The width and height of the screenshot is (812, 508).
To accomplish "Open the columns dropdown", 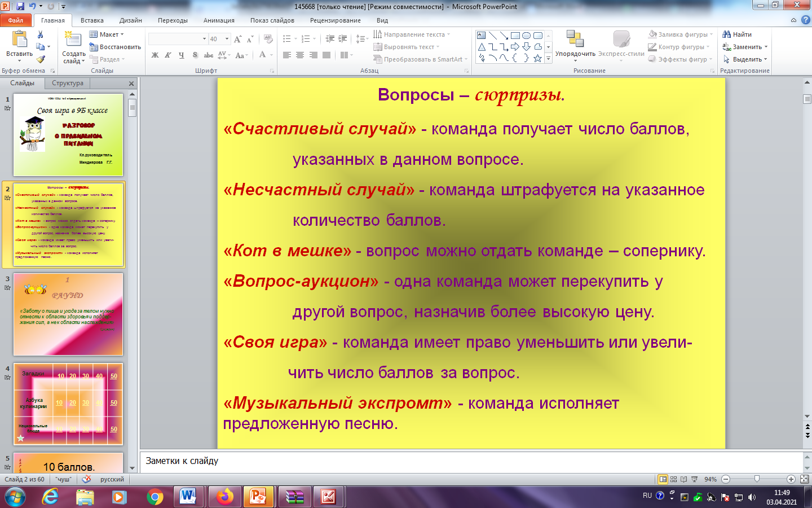I will 347,55.
